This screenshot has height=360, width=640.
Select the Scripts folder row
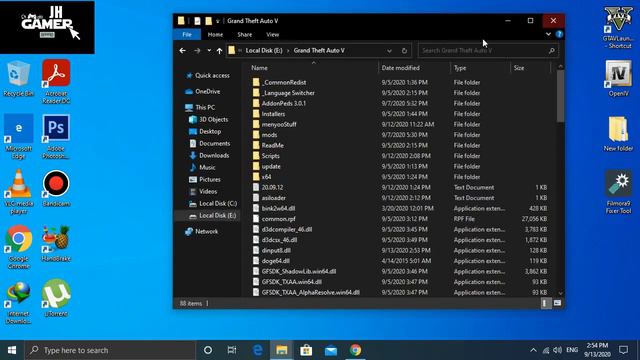[399, 156]
